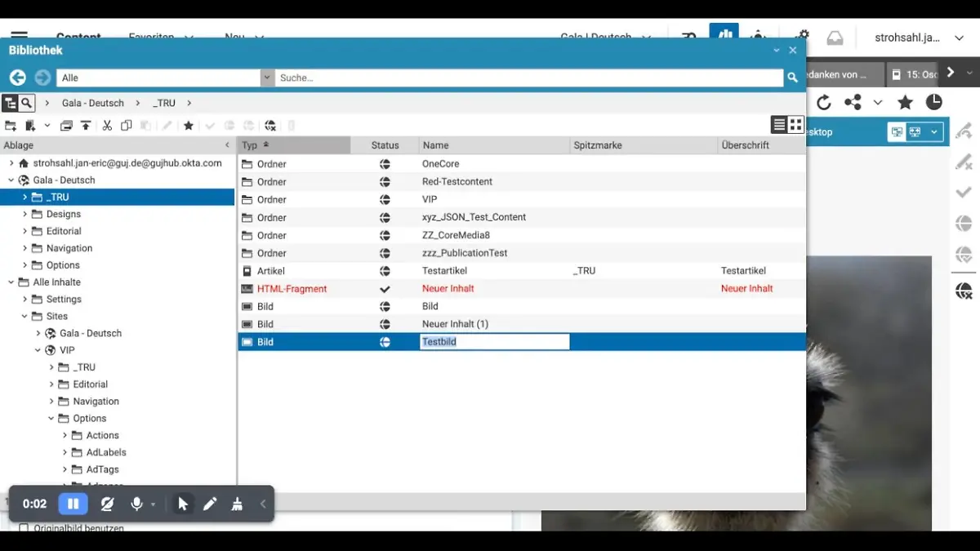This screenshot has width=980, height=551.
Task: Switch to list view
Action: pyautogui.click(x=779, y=124)
